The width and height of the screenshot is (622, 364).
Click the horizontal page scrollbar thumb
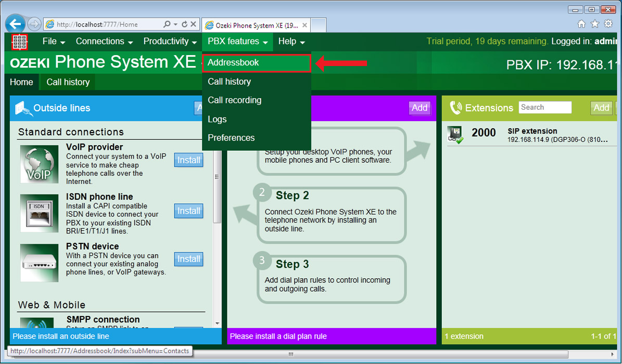click(291, 354)
